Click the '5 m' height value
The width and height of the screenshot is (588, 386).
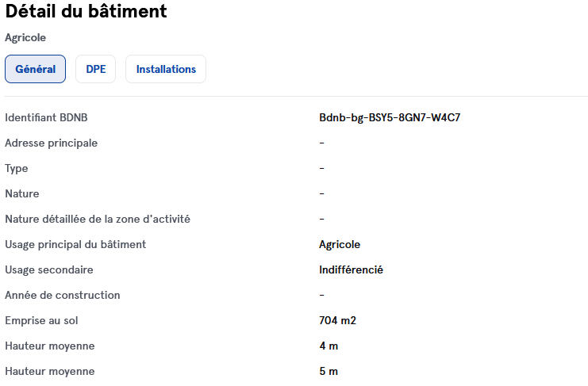[329, 372]
